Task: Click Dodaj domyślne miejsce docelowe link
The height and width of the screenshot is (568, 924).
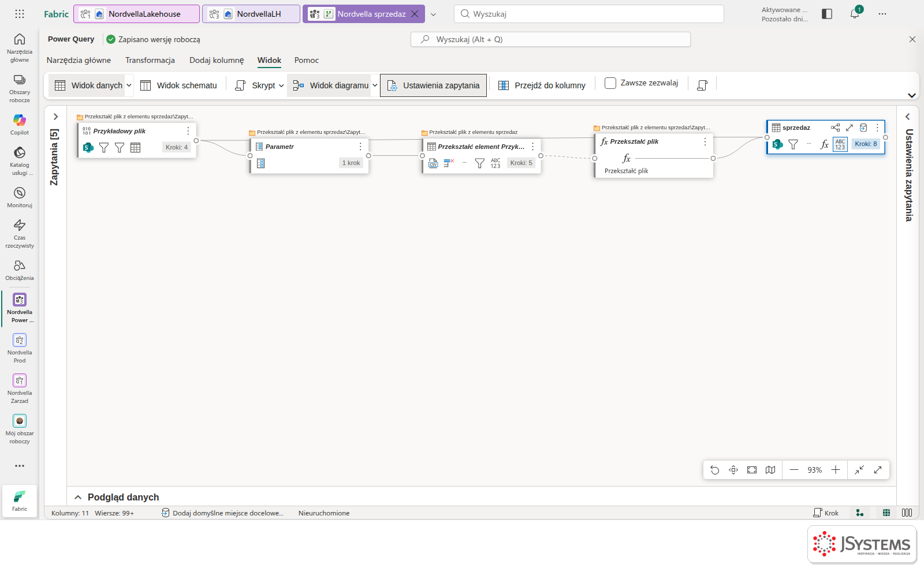Action: coord(222,513)
